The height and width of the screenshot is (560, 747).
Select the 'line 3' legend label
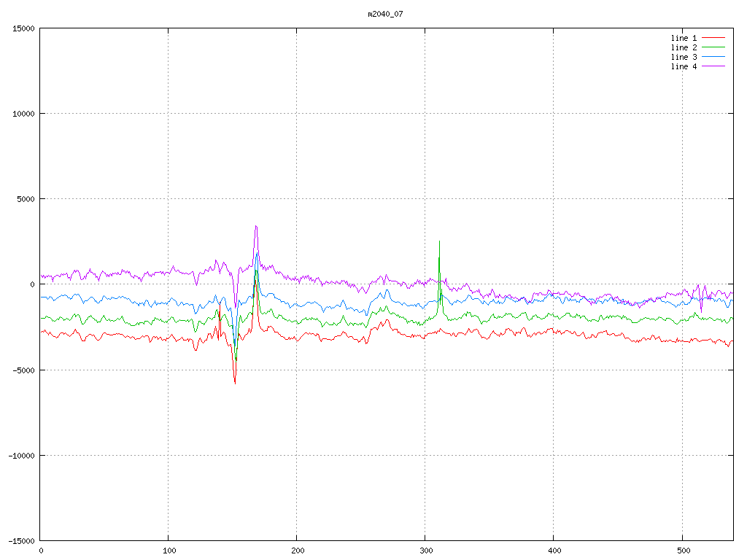(684, 57)
